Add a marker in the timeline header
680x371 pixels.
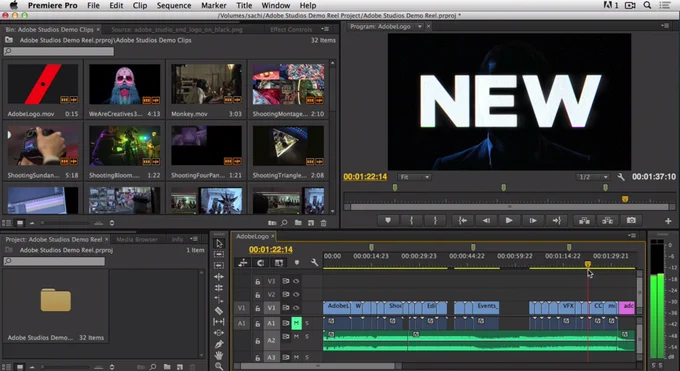tap(297, 263)
